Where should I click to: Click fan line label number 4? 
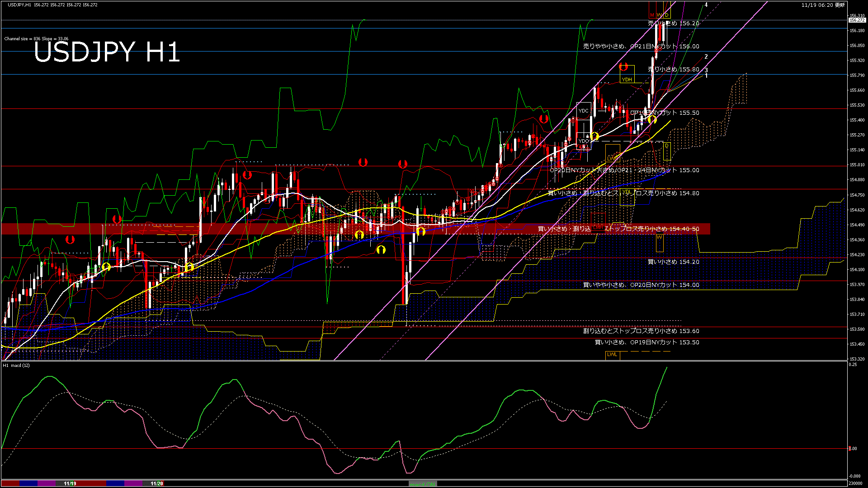tap(706, 5)
